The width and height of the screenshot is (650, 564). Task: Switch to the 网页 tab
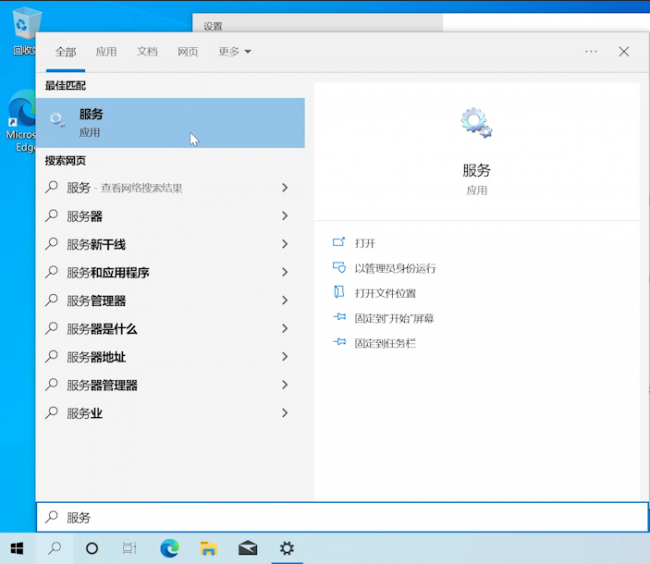[x=188, y=52]
